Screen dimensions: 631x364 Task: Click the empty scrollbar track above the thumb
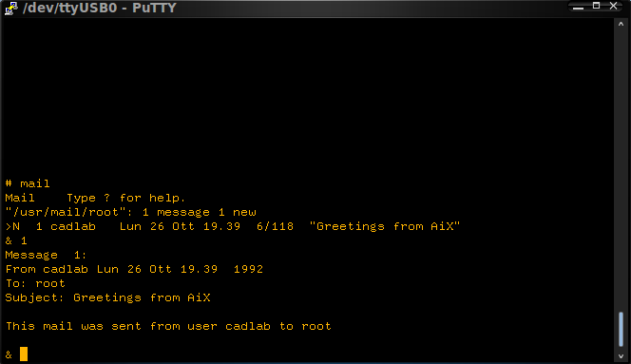pos(621,169)
